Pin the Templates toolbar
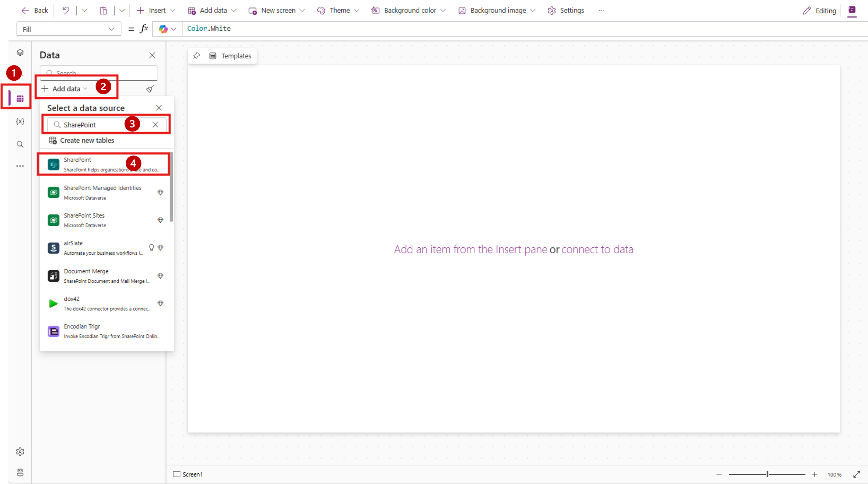The width and height of the screenshot is (868, 484). (x=197, y=56)
